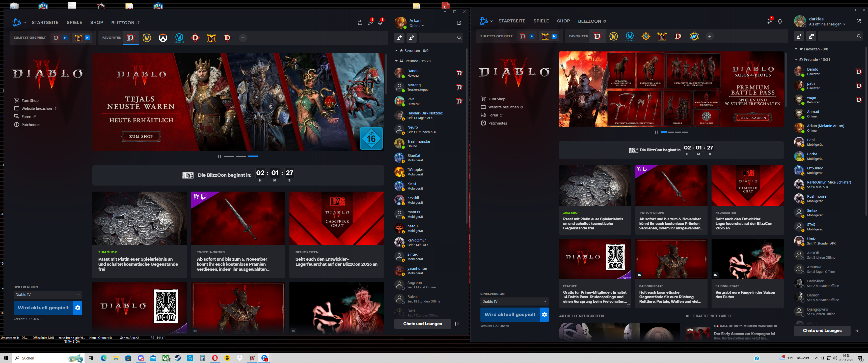The height and width of the screenshot is (363, 868).
Task: Open SPIELE tab in right window
Action: tap(541, 21)
